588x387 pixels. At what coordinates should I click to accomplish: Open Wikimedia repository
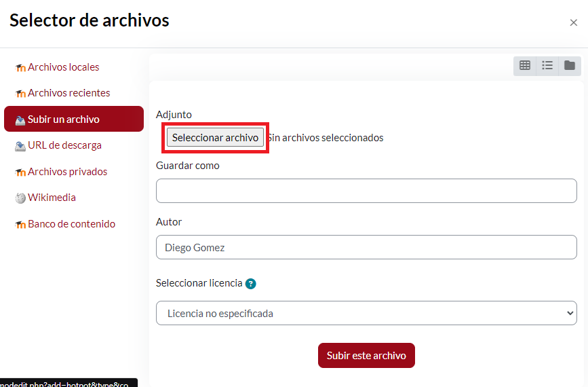pos(45,198)
